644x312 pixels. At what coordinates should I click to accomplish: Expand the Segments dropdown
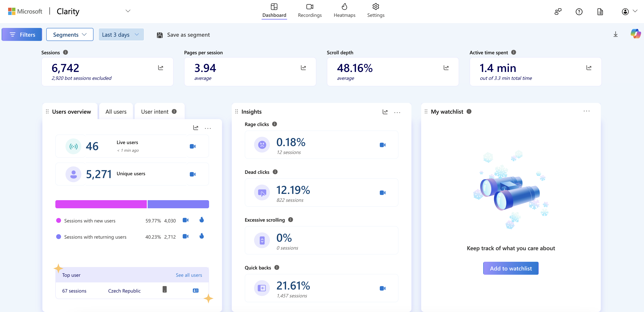tap(70, 35)
